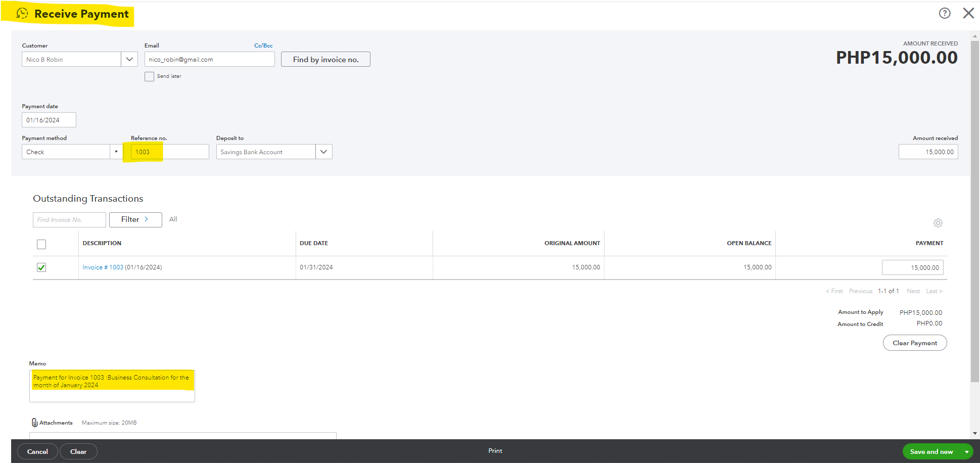
Task: Open the Payment method dropdown arrow
Action: [x=116, y=152]
